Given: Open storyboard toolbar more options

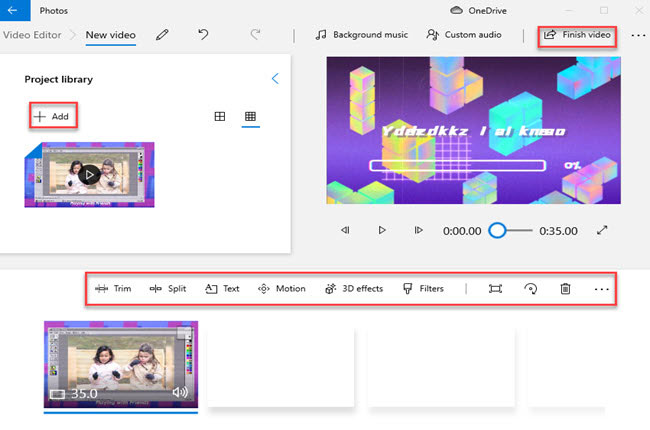Looking at the screenshot, I should [x=601, y=289].
